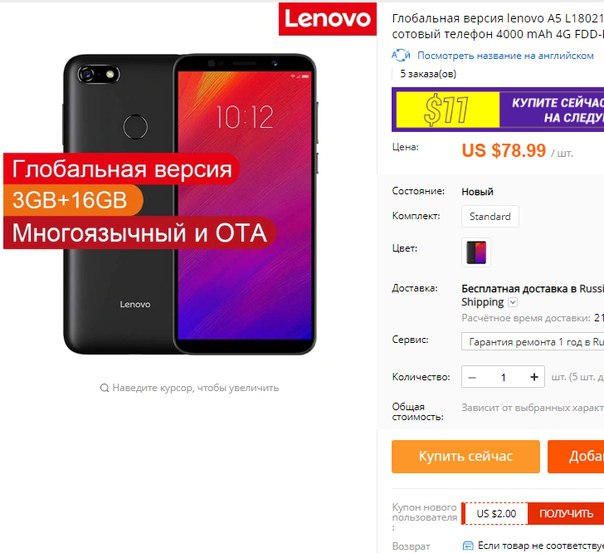604x553 pixels.
Task: Decrease quantity with the minus button
Action: 472,377
